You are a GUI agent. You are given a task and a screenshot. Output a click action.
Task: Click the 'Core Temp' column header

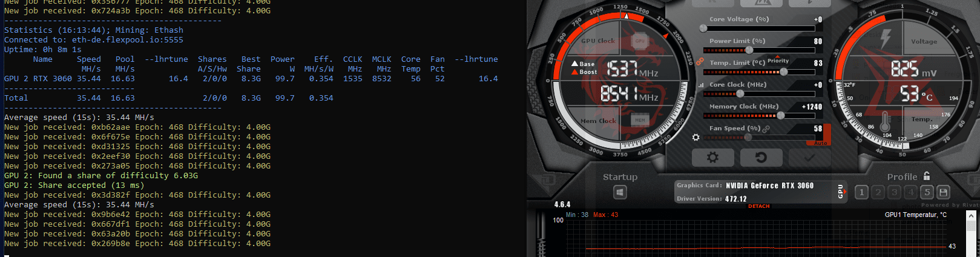tap(411, 64)
